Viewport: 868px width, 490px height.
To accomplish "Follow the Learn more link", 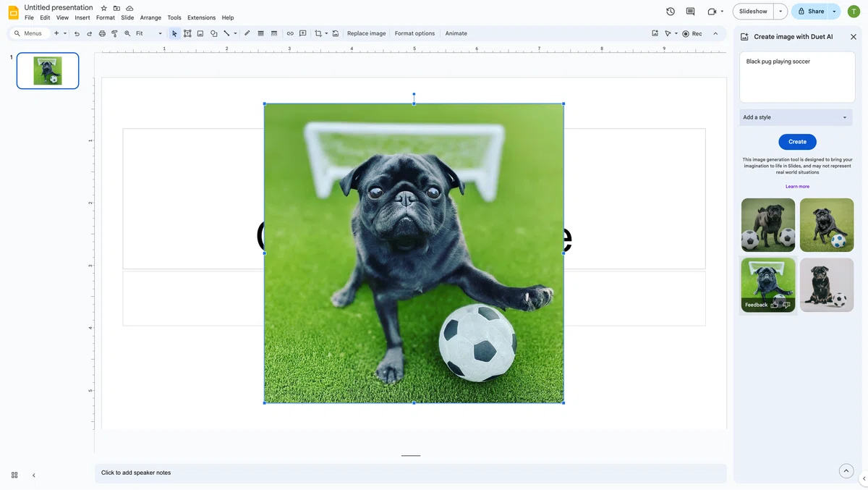I will [797, 187].
